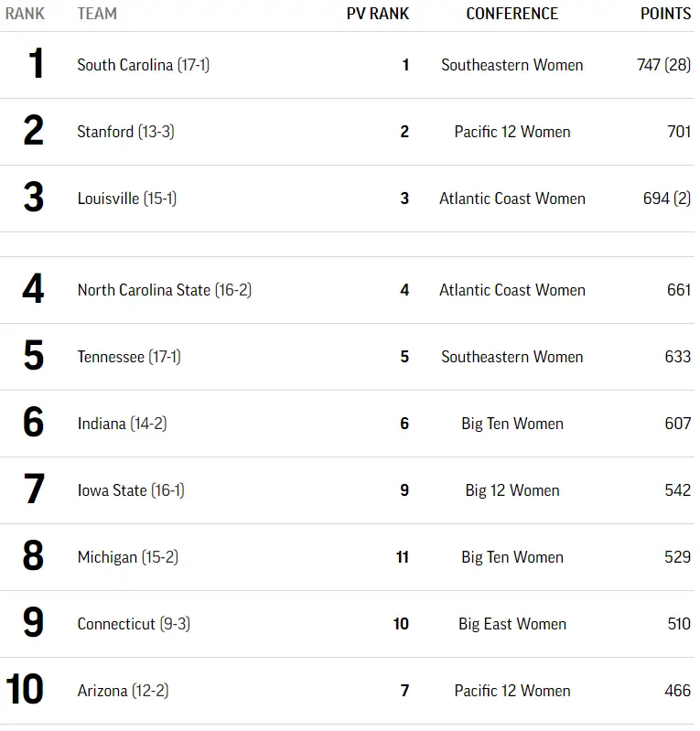Open the Connecticut (9-3) team page
The height and width of the screenshot is (731, 700).
coord(134,624)
